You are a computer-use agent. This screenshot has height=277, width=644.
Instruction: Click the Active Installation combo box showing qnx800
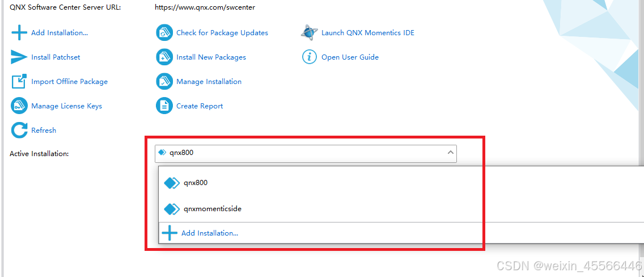pyautogui.click(x=306, y=153)
